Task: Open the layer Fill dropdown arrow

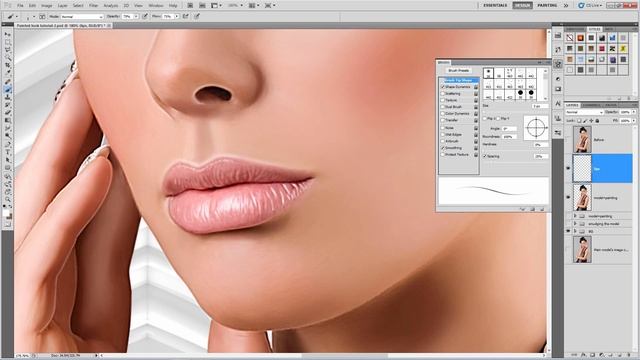Action: (634, 121)
